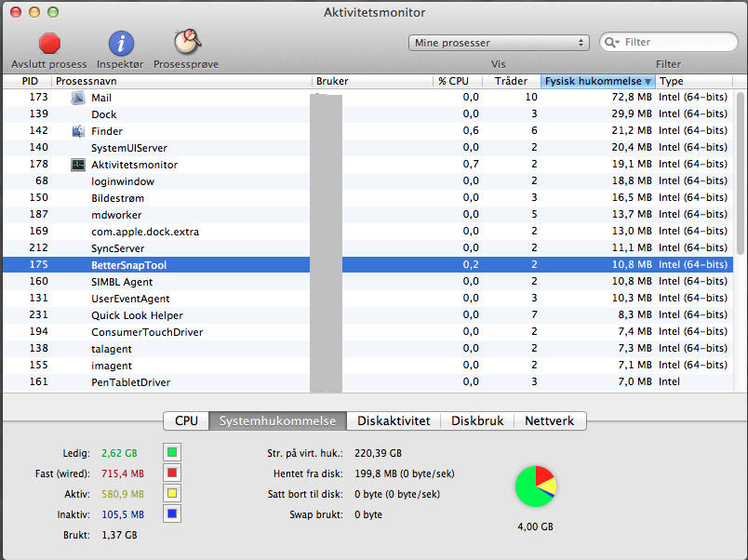Sort by the PID column header
Screen dimensions: 748x560
(x=30, y=81)
